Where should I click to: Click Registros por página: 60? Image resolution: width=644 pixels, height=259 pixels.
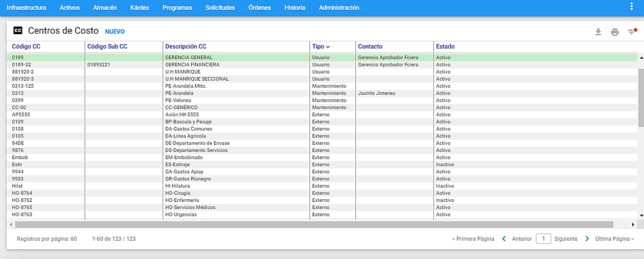(47, 239)
